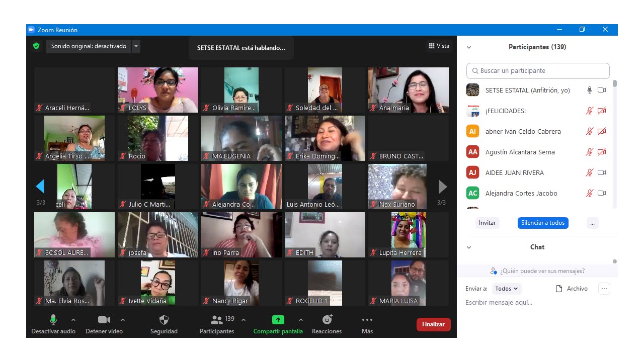
Task: Click the red Finalizar button
Action: [433, 324]
